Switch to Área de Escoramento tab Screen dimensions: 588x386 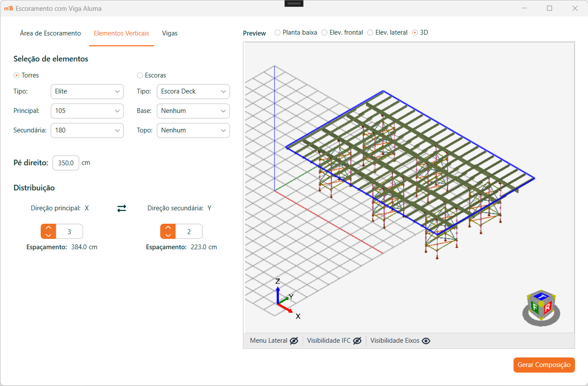tap(50, 33)
